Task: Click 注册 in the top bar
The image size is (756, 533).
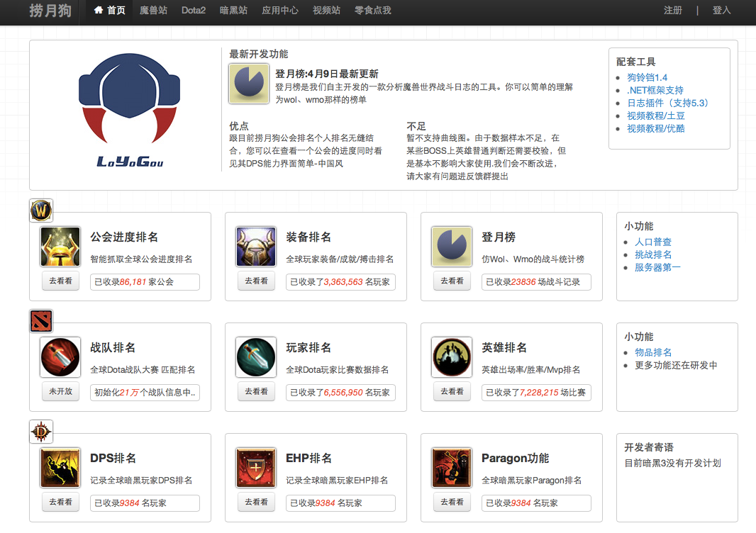Action: (x=673, y=11)
